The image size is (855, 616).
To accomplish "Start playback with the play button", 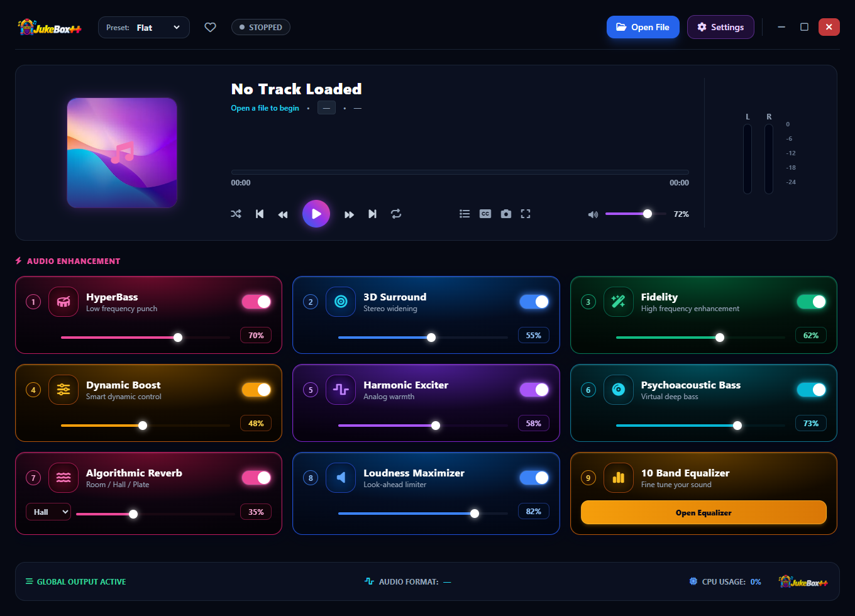I will point(316,214).
